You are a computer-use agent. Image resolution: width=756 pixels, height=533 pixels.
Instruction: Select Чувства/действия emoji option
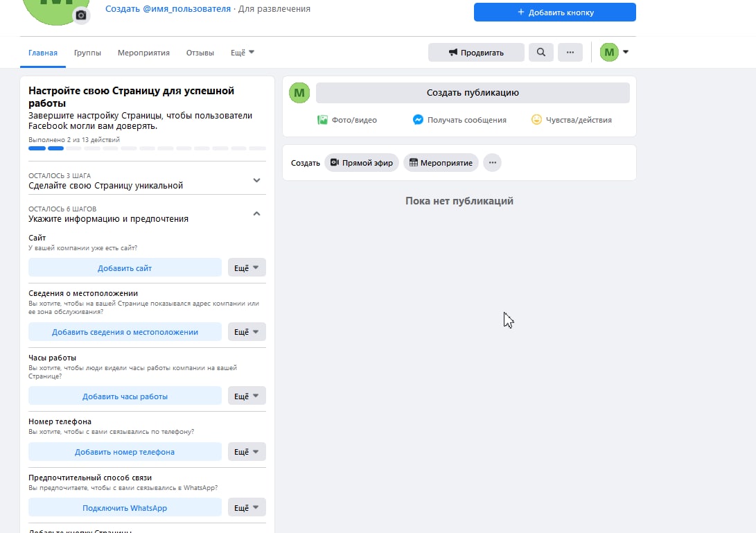click(x=572, y=120)
